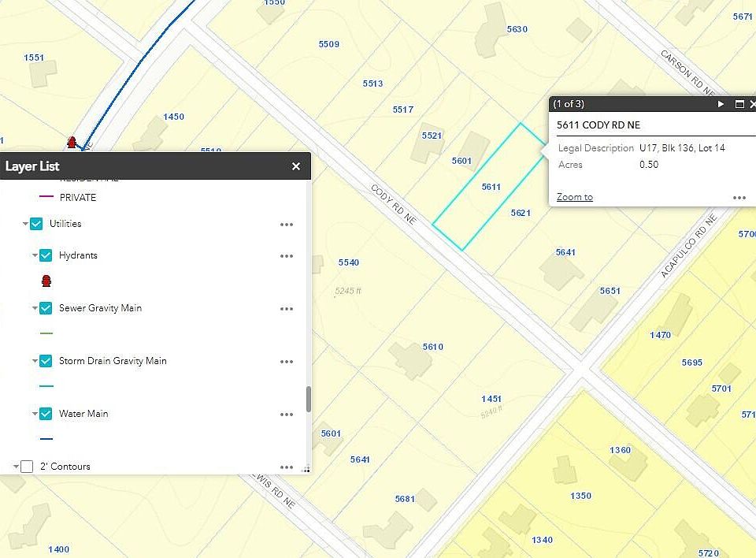
Task: Collapse the Hydrants legend arrow
Action: coord(35,255)
